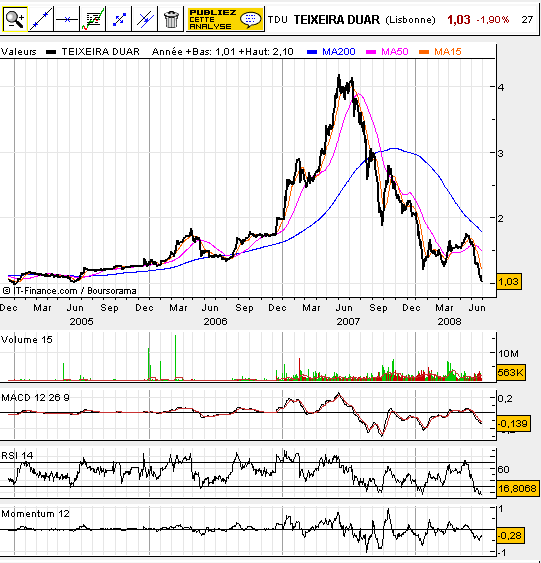Click the 10M volume axis label
Viewport: 541px width, 563px height.
click(x=509, y=354)
